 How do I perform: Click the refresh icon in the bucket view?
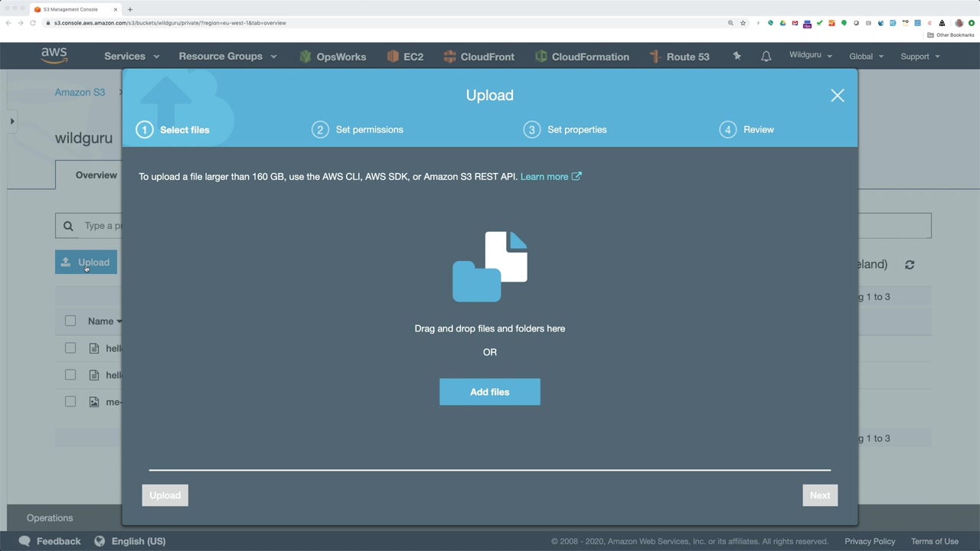click(910, 265)
